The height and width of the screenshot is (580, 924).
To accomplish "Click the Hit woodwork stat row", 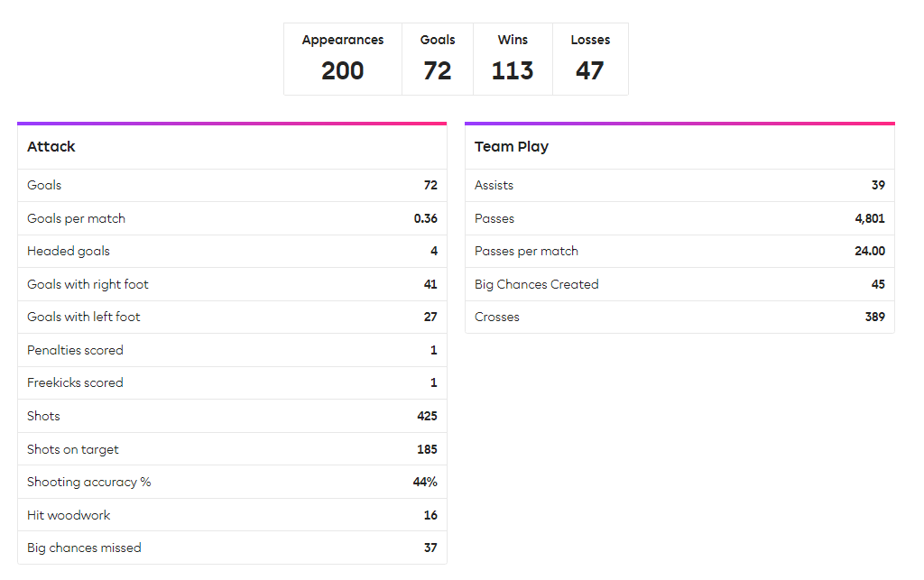I will tap(232, 515).
